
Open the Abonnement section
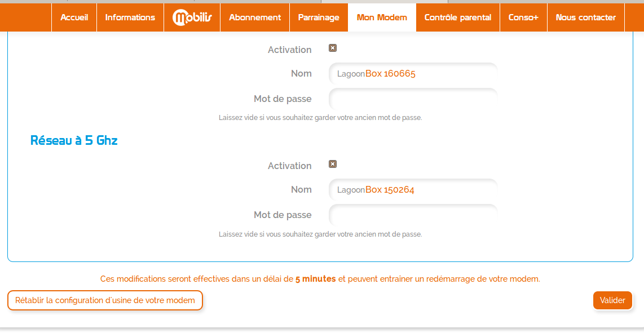[255, 17]
